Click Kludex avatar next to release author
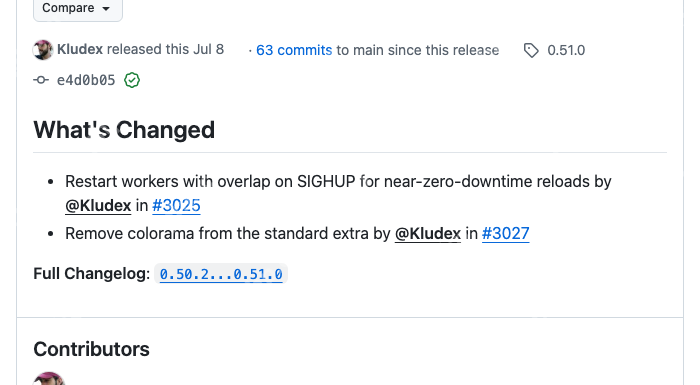 [x=43, y=50]
